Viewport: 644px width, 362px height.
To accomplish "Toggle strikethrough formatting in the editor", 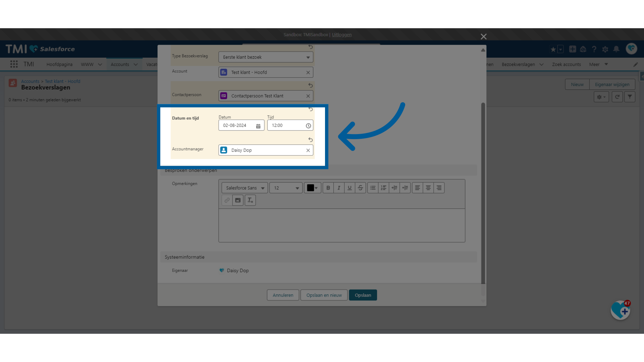I will point(360,188).
